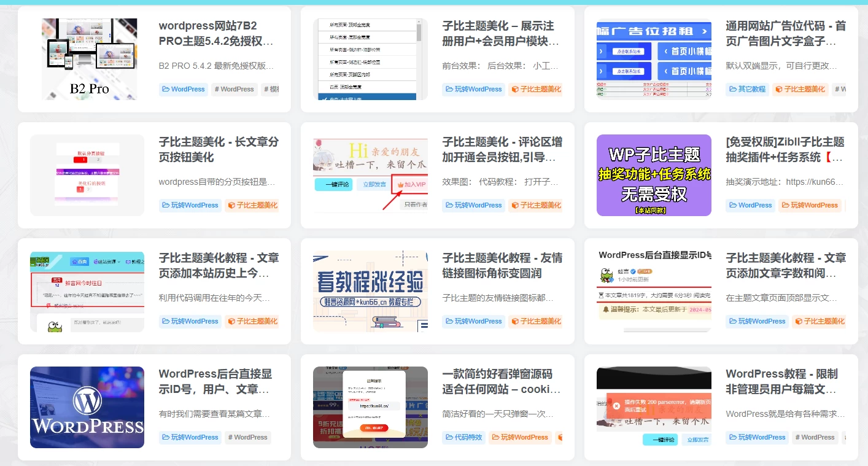Open the popup dialog preview thumbnail
The width and height of the screenshot is (868, 466).
coord(370,407)
